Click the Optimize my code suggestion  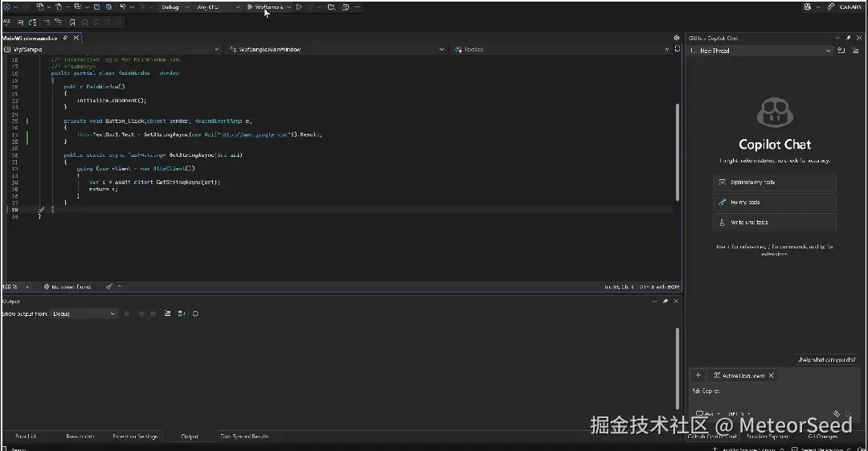[775, 182]
